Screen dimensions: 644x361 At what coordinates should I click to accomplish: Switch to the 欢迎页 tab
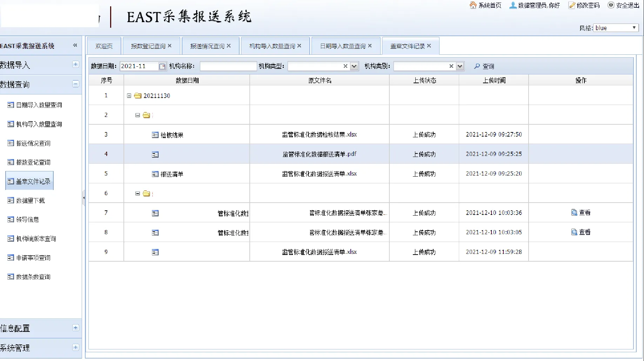pos(104,46)
